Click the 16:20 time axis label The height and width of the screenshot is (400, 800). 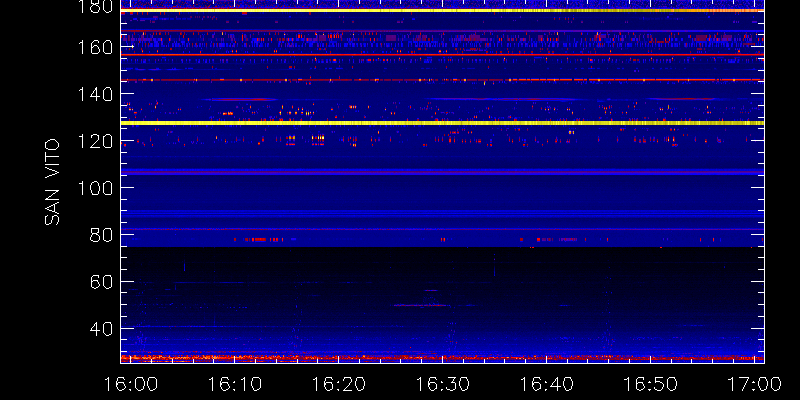(339, 384)
